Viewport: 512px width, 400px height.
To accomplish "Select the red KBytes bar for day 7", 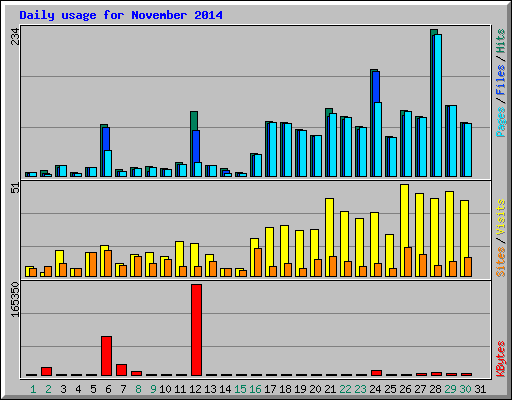I will click(x=121, y=370).
